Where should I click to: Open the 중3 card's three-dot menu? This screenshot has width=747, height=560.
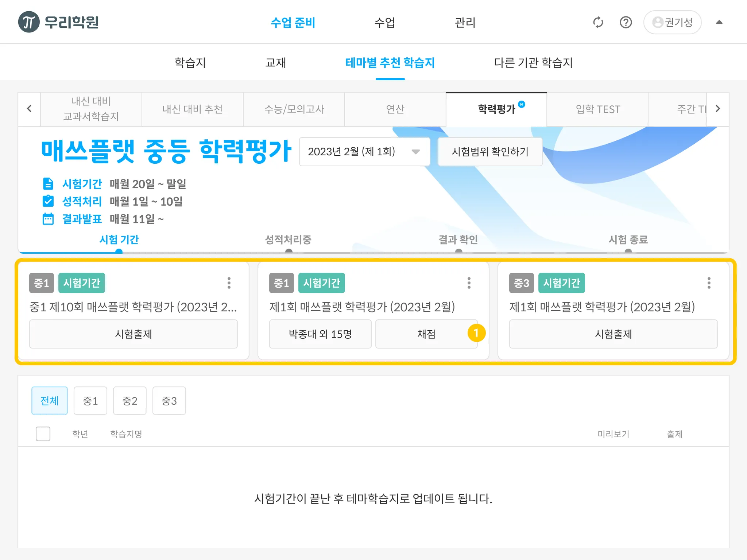709,283
